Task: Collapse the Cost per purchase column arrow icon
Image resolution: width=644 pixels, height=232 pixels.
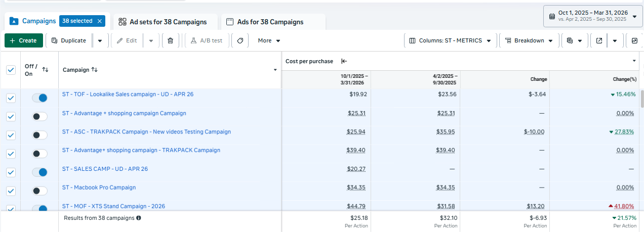Action: [x=344, y=61]
